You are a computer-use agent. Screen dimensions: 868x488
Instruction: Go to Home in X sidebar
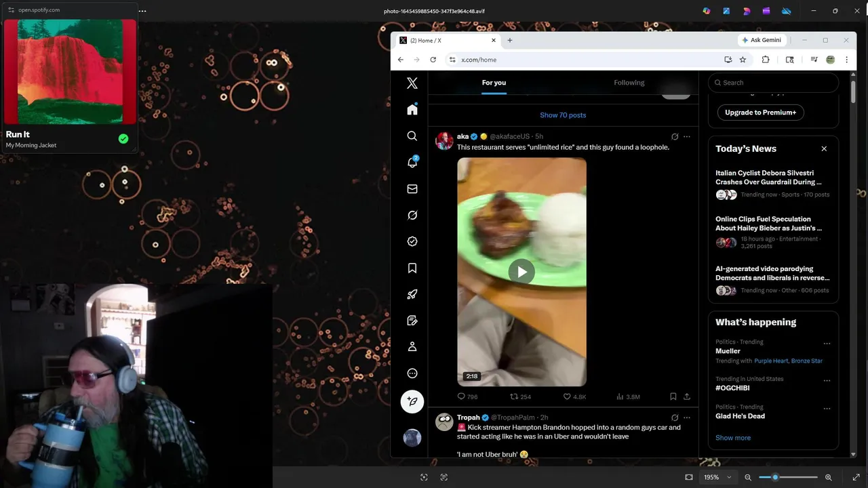pyautogui.click(x=412, y=110)
